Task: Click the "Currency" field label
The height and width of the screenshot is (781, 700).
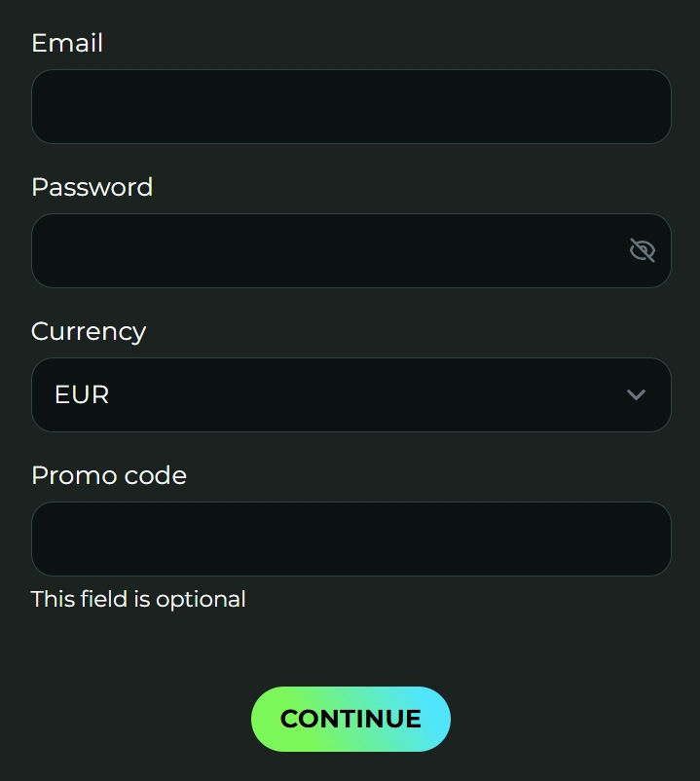Action: pos(89,331)
